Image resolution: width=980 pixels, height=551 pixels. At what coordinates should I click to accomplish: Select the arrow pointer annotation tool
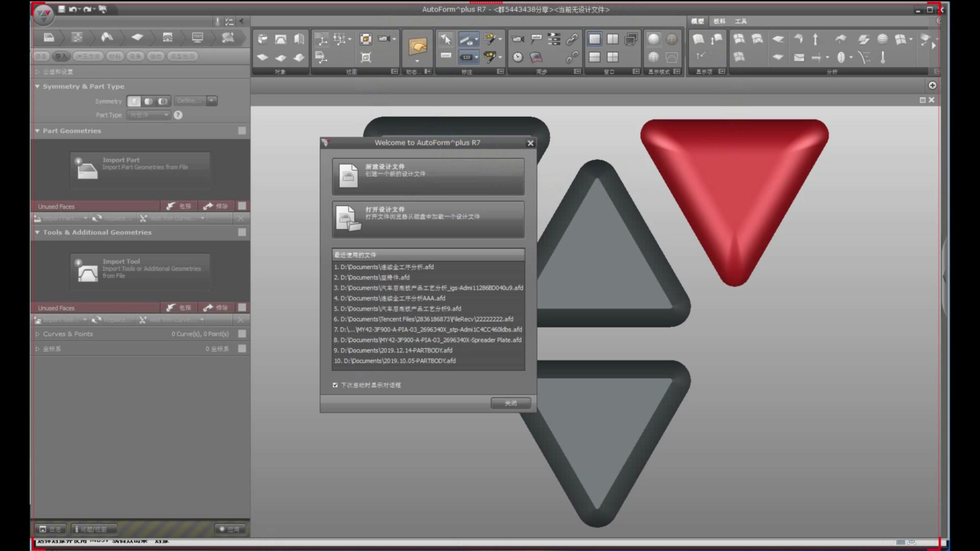tap(445, 39)
